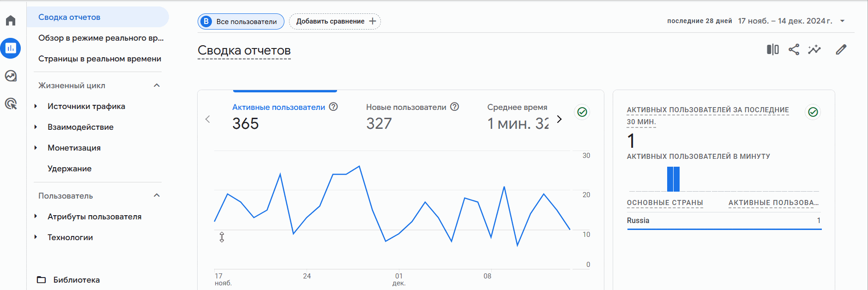Click the Библиотека folder icon
The height and width of the screenshot is (290, 868).
42,279
